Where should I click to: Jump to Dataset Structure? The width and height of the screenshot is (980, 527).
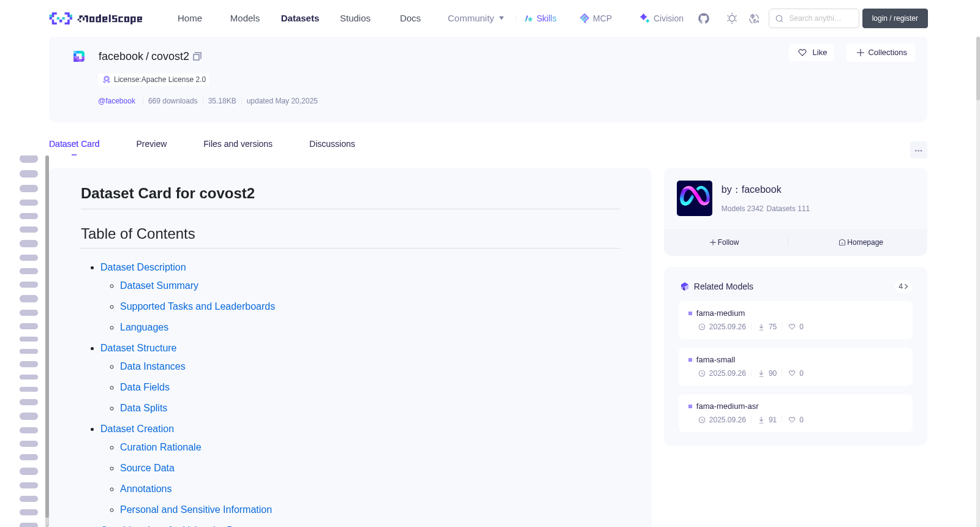(138, 348)
